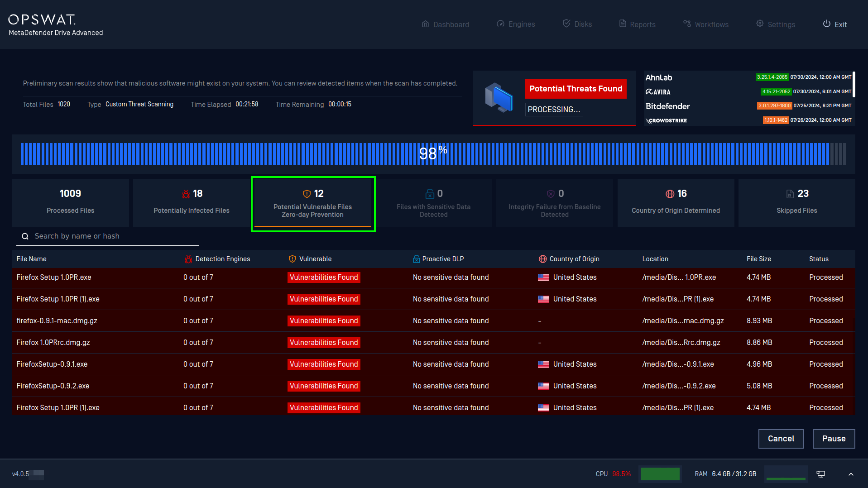Image resolution: width=868 pixels, height=488 pixels.
Task: Click the United States flag in firefoxSetup-0.9.1.exe row
Action: (x=543, y=364)
